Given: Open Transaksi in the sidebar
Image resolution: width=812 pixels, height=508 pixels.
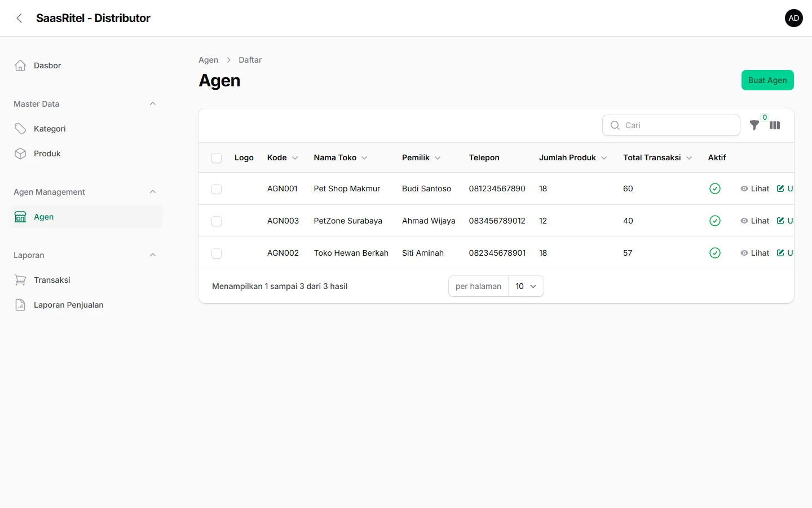Looking at the screenshot, I should [x=86, y=280].
